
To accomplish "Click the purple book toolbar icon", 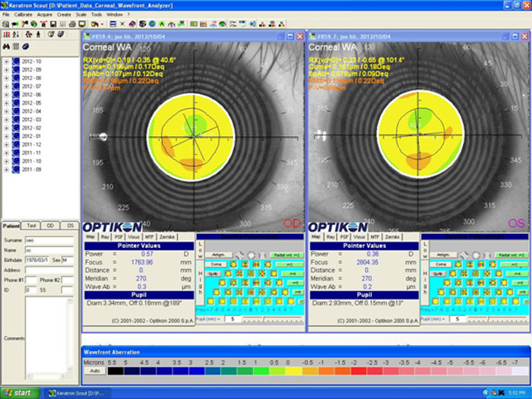I will pos(132,24).
